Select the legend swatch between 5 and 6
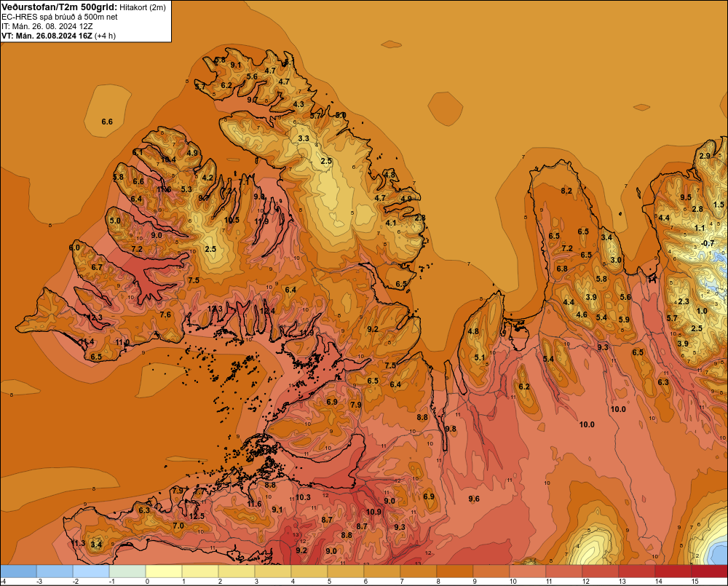Screen dimensions: 728x586 (346, 571)
